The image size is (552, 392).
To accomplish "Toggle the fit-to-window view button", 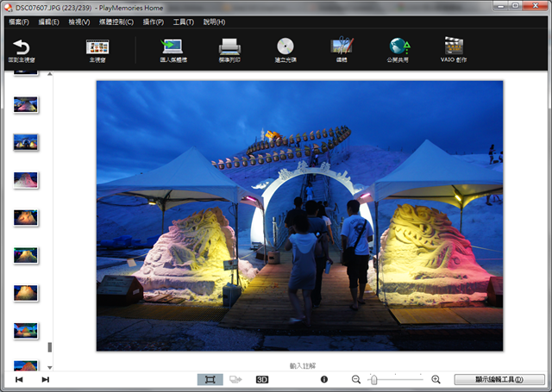I will [x=210, y=379].
